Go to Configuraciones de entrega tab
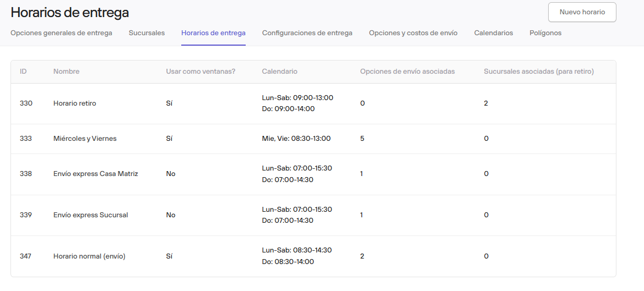Screen dimensions: 644x291 (307, 33)
